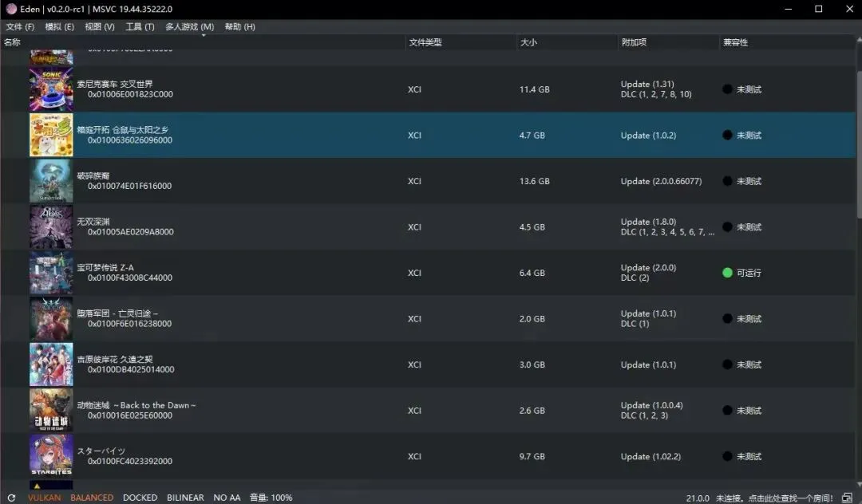Click compatibility dot in 堕落军团 row

pos(727,318)
